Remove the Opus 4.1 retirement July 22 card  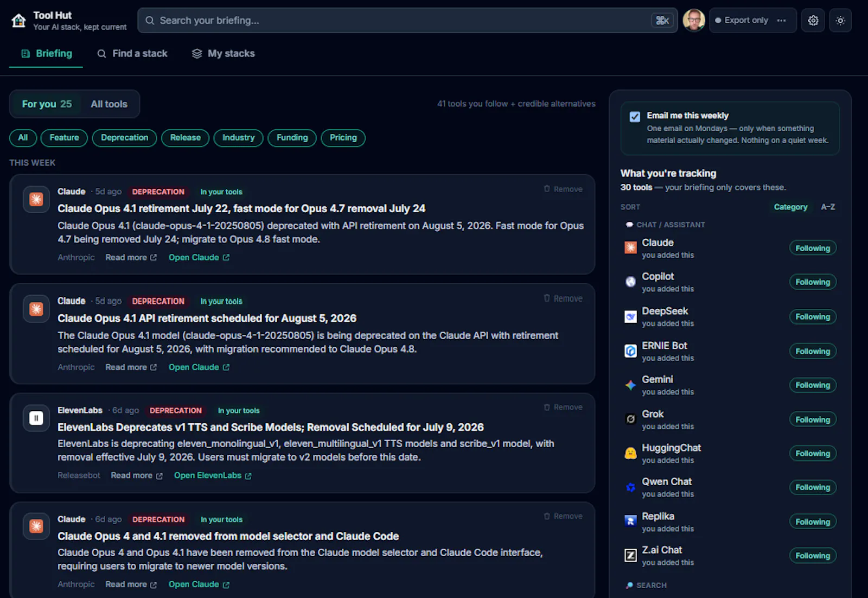(x=563, y=189)
